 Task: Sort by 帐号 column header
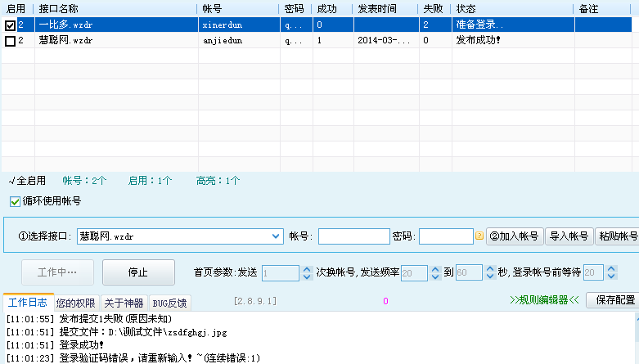pos(239,8)
